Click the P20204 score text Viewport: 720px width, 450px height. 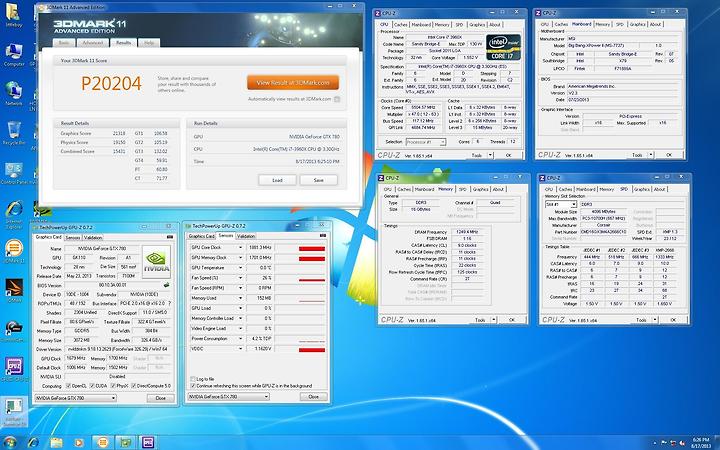point(112,83)
